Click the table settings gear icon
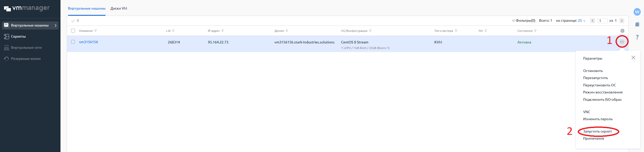The image size is (644, 152). pyautogui.click(x=622, y=31)
